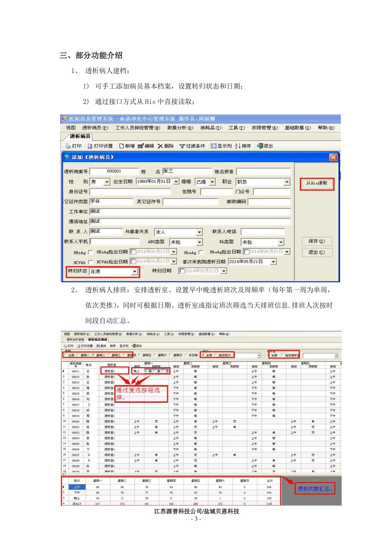Open the 首次来我院透析日期 date dropdown
The image size is (392, 555).
pos(273,262)
